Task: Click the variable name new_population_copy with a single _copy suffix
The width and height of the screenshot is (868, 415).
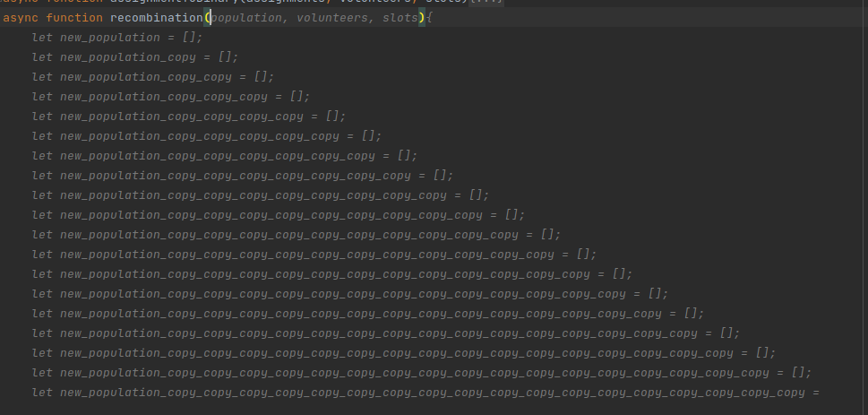Action: click(128, 57)
